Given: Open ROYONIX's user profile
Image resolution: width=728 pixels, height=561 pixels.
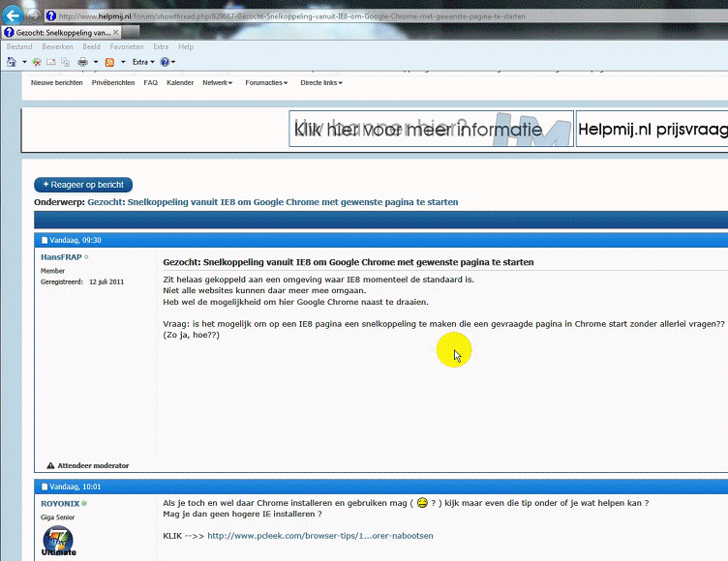Looking at the screenshot, I should pyautogui.click(x=60, y=504).
